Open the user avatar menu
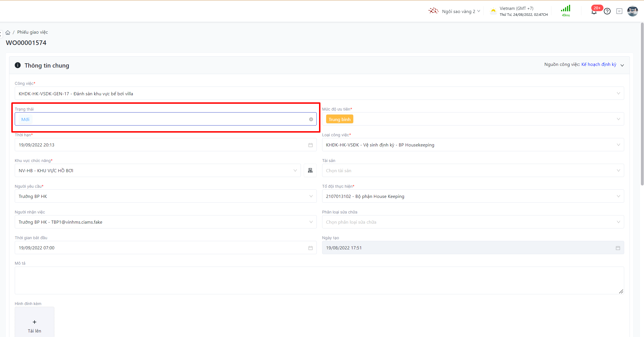Viewport: 644px width, 337px height. [x=632, y=11]
